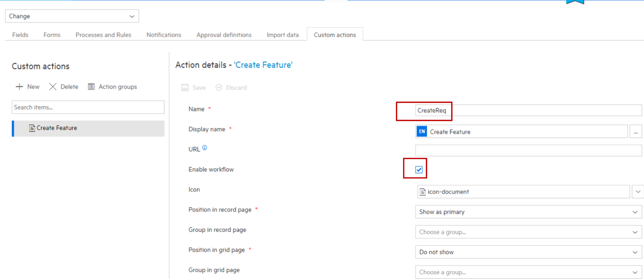Viewport: 644px width, 279px height.
Task: Select the Create Feature list item
Action: [x=88, y=128]
